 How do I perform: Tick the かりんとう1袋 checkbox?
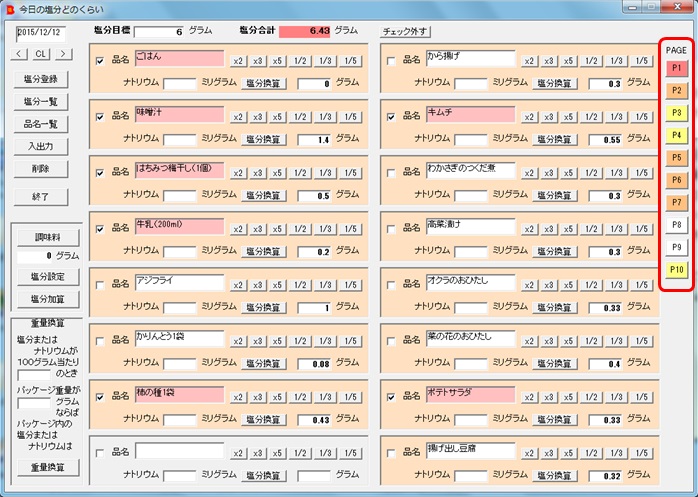click(x=100, y=341)
